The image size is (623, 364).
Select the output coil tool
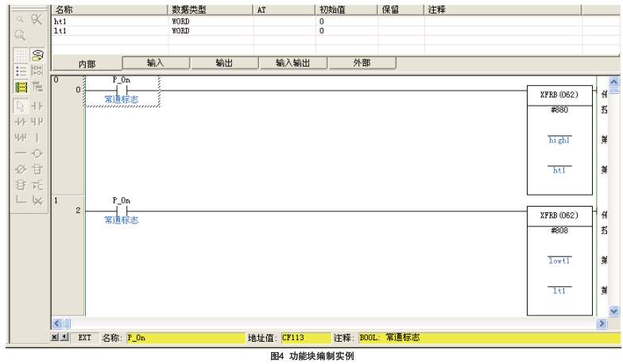[37, 153]
